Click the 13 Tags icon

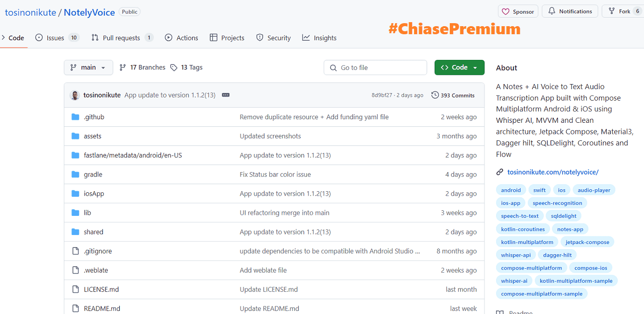tap(174, 67)
